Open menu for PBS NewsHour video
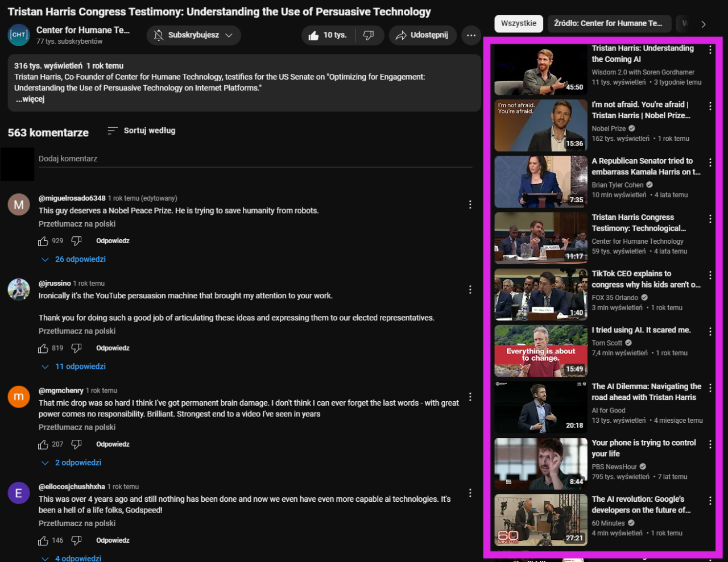This screenshot has width=728, height=562. 710,444
